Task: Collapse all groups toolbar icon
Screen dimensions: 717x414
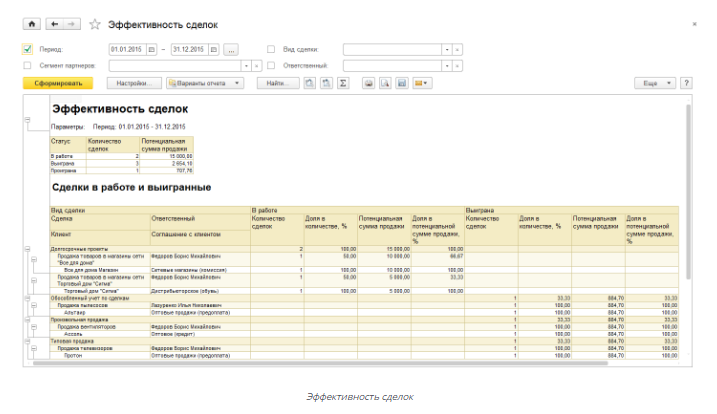Action: coord(310,83)
